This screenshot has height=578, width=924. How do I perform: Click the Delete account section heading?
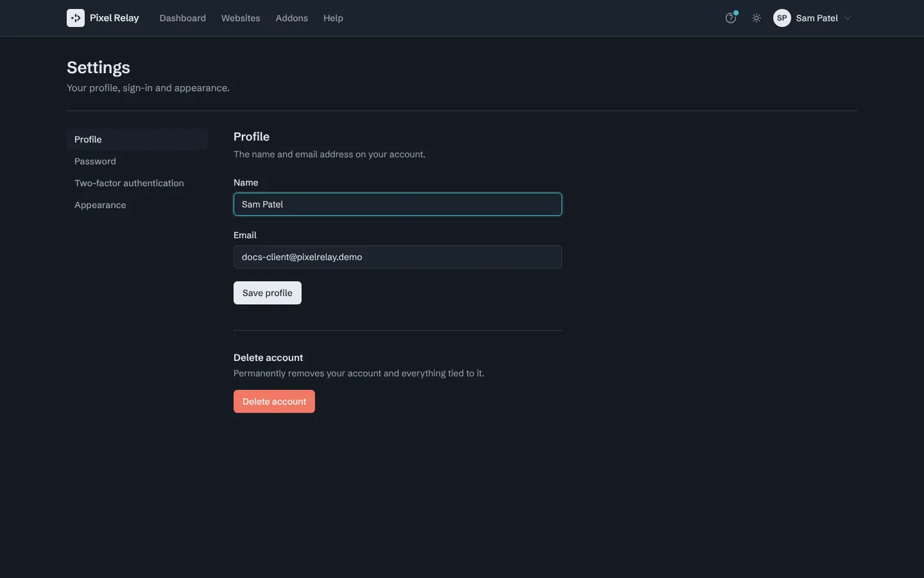pyautogui.click(x=268, y=358)
